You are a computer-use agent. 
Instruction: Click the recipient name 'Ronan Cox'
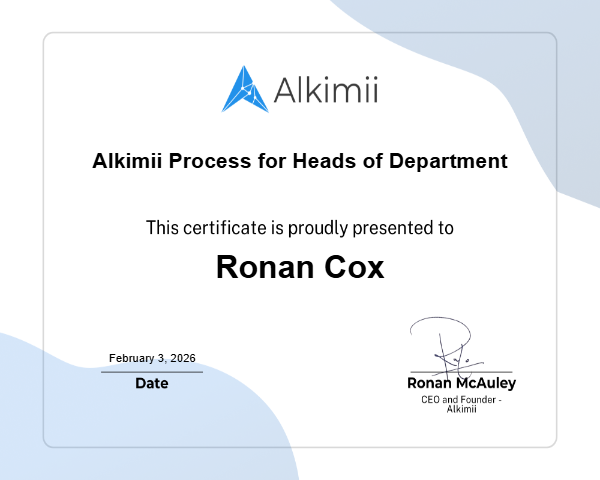(x=300, y=267)
